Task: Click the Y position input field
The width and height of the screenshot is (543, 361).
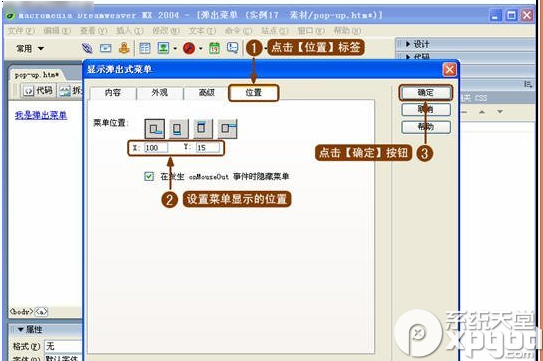Action: [208, 148]
